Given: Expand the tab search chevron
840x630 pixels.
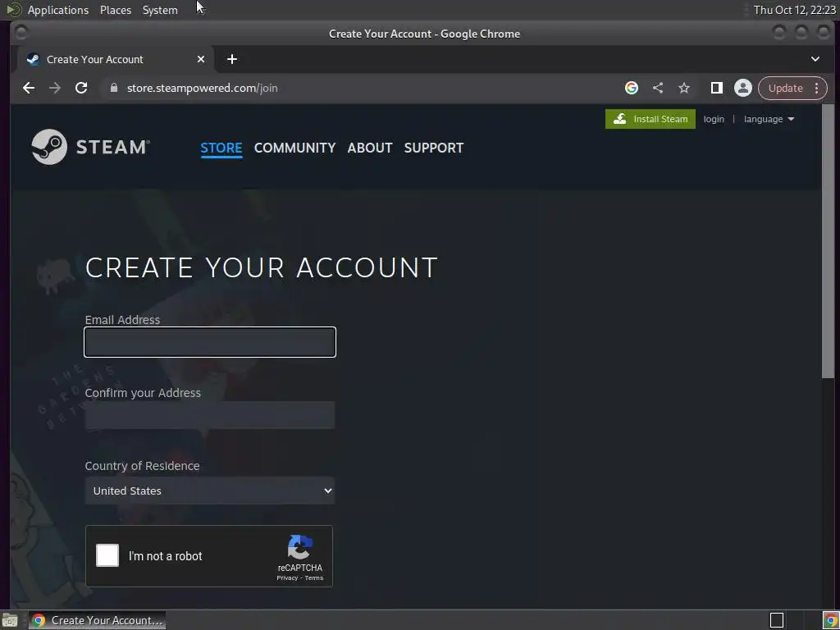Looking at the screenshot, I should tap(815, 59).
